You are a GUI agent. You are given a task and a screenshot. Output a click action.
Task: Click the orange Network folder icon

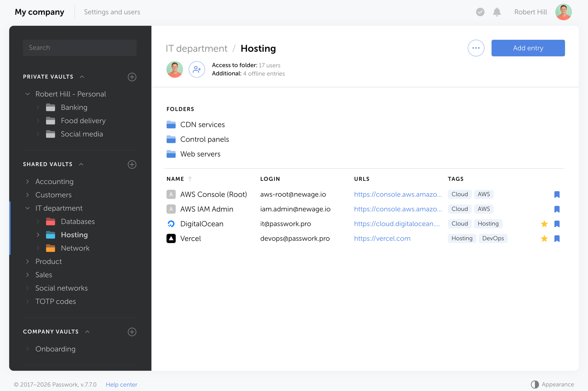tap(51, 248)
